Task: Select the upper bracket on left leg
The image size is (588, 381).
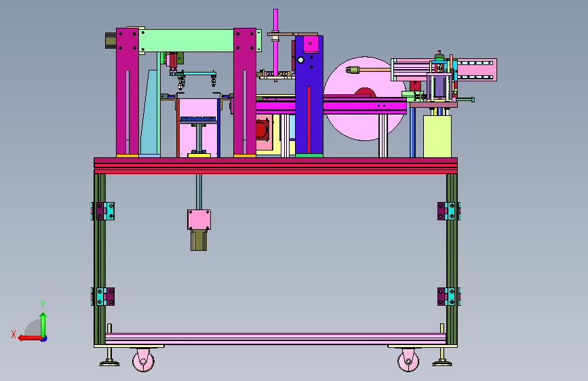Action: coord(103,211)
